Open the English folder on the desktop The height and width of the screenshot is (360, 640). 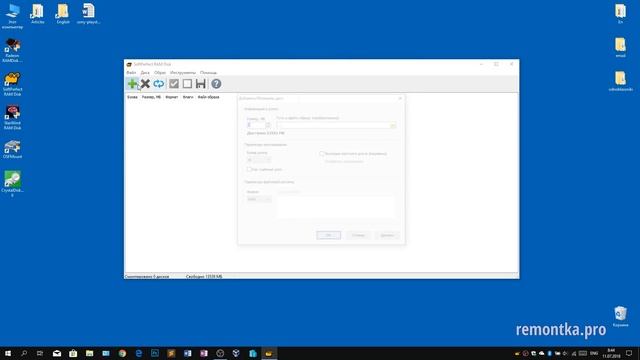(x=63, y=14)
